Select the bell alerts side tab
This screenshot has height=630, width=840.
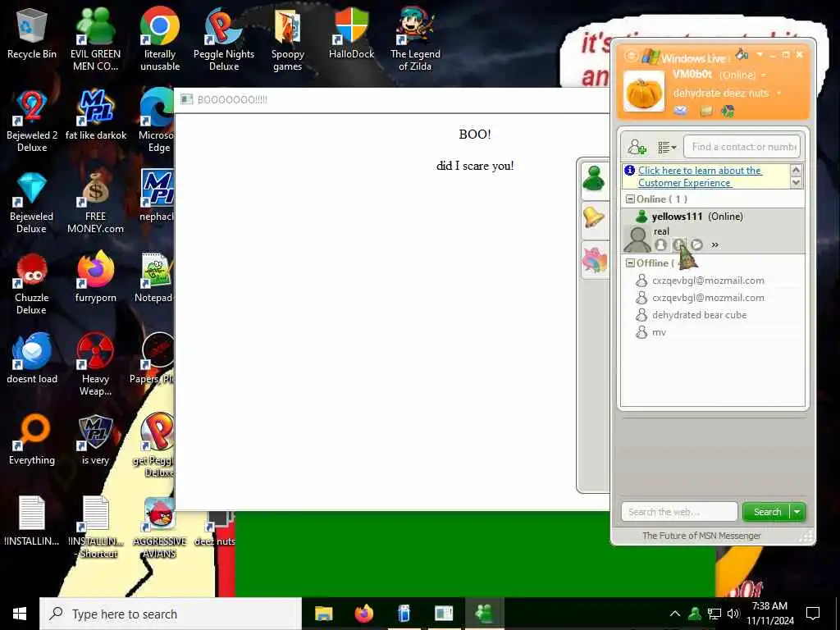594,218
